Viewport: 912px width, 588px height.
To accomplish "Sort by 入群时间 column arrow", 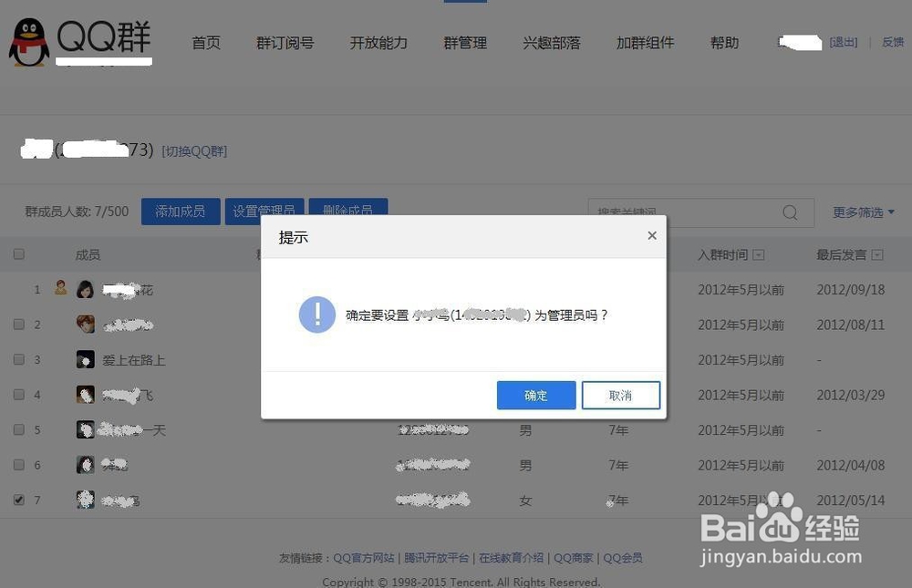I will (759, 254).
